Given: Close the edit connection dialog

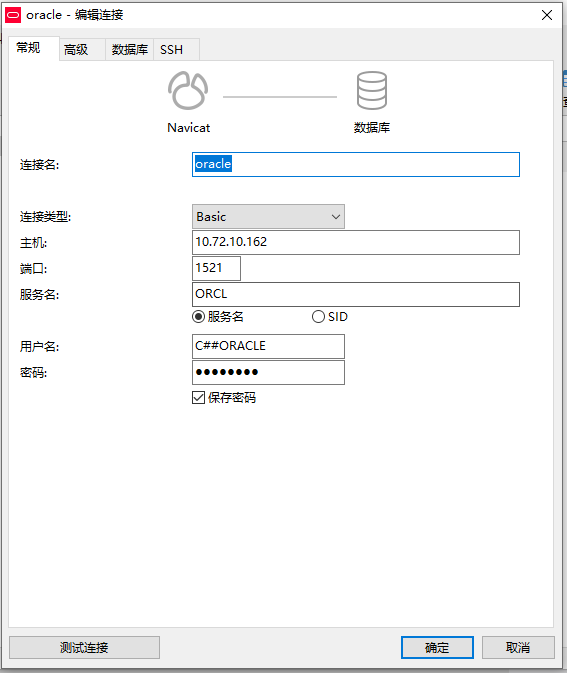Looking at the screenshot, I should 547,15.
